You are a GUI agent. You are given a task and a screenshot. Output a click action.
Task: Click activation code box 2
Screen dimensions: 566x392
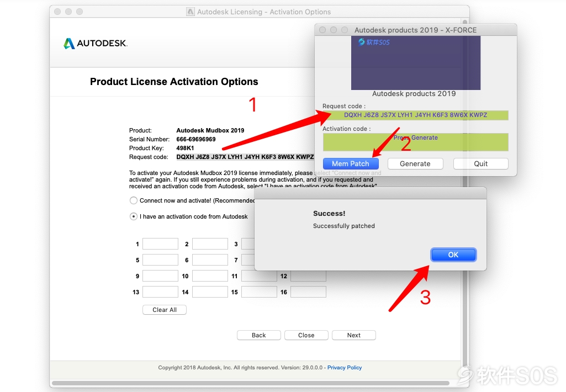pyautogui.click(x=210, y=243)
